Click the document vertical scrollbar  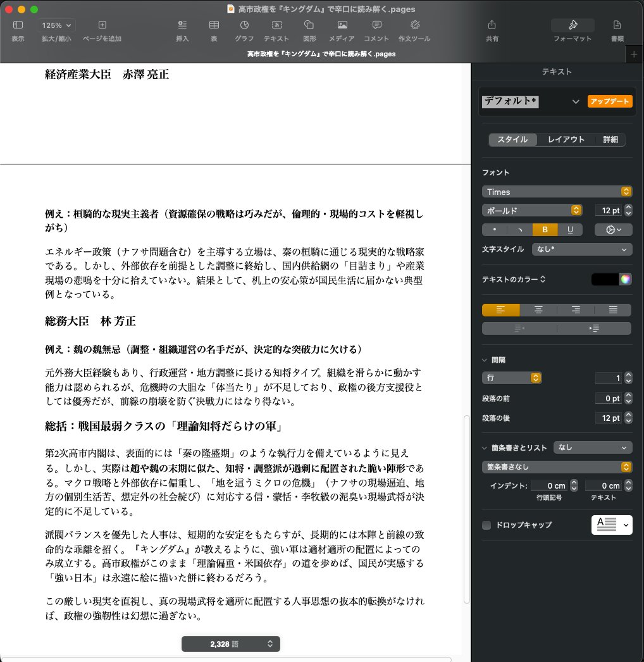tap(466, 509)
